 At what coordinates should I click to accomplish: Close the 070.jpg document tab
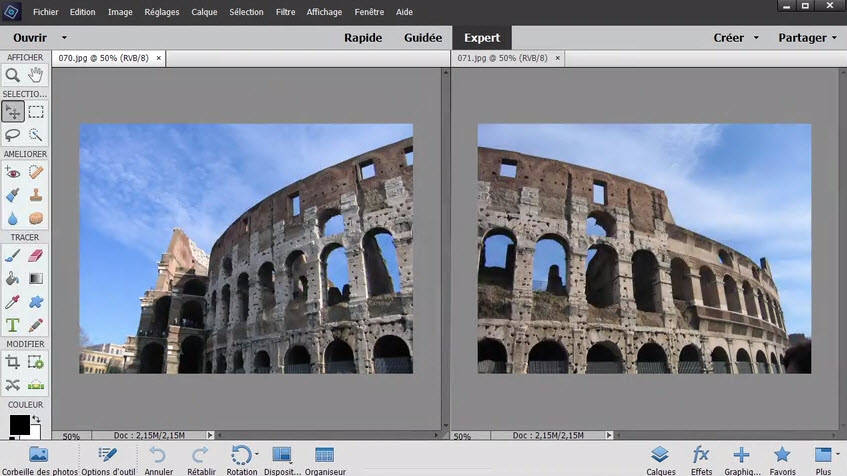159,58
